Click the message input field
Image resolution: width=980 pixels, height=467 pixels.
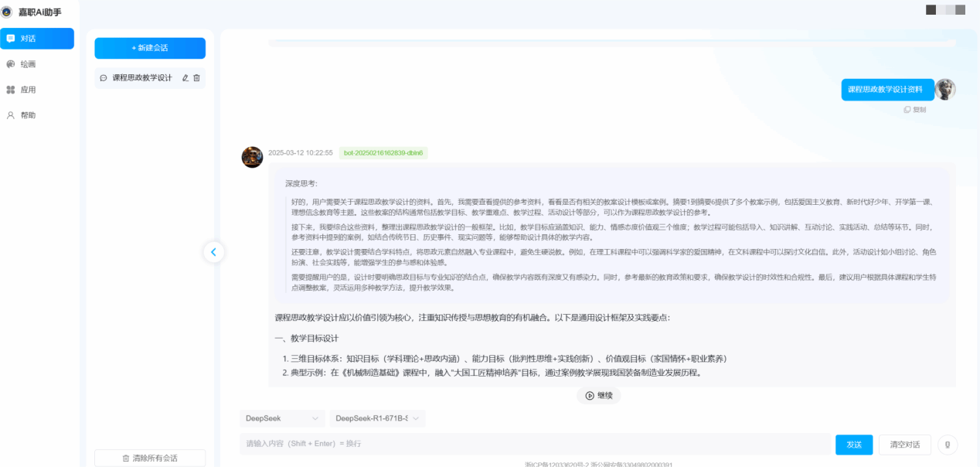(533, 444)
